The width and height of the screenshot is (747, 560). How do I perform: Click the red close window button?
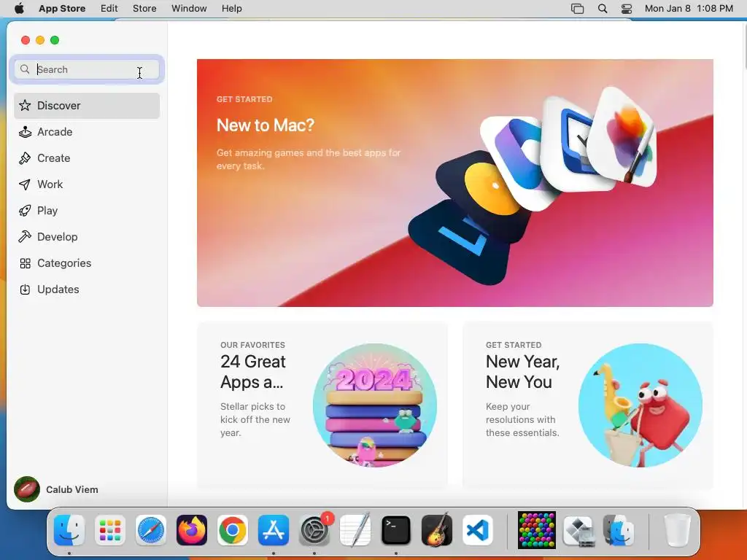tap(26, 40)
